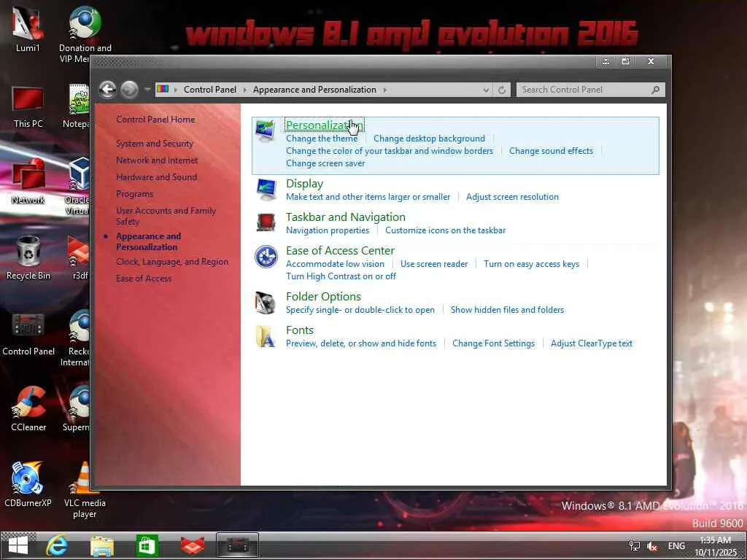Screen dimensions: 747x560
Task: Select the Donation and VIP desktop icon
Action: pos(85,34)
